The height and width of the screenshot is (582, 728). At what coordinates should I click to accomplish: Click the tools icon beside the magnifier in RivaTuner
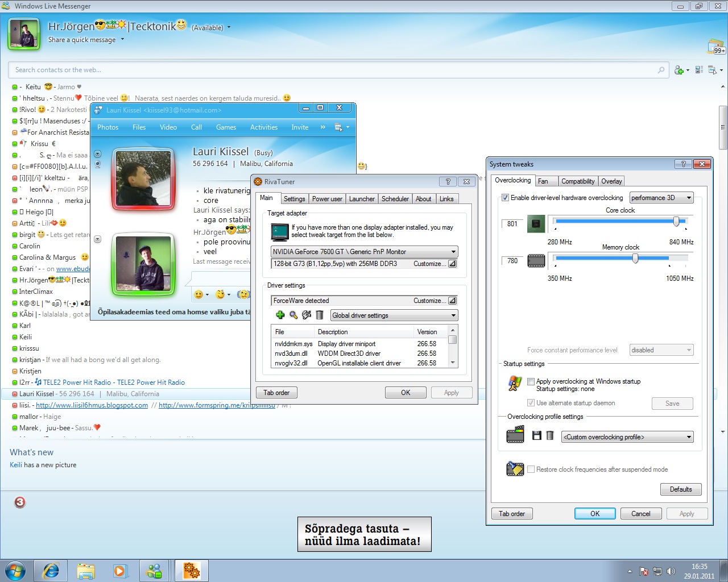click(x=307, y=315)
